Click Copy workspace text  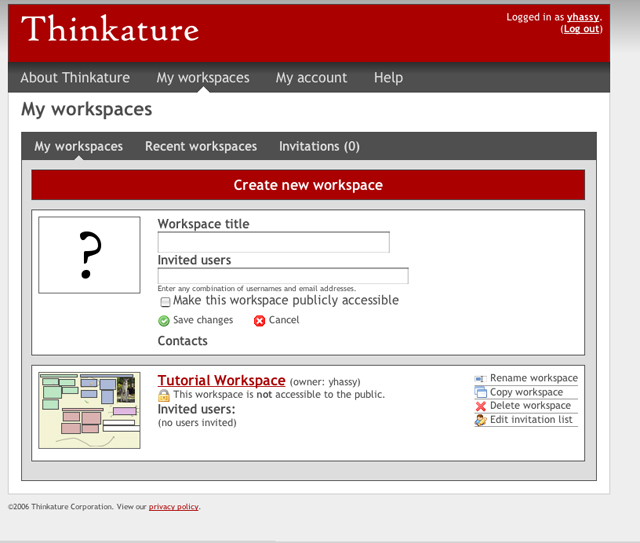click(526, 392)
